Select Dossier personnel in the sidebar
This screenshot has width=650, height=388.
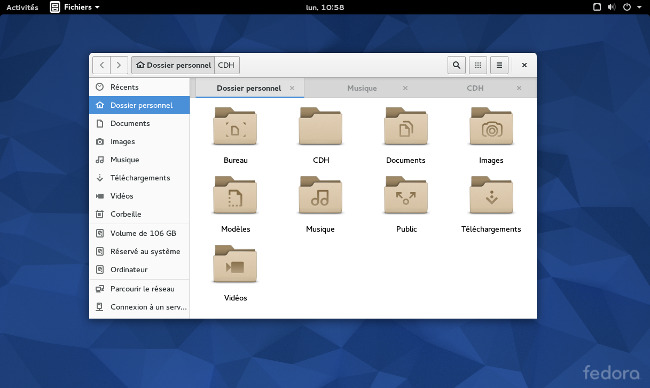coord(139,105)
